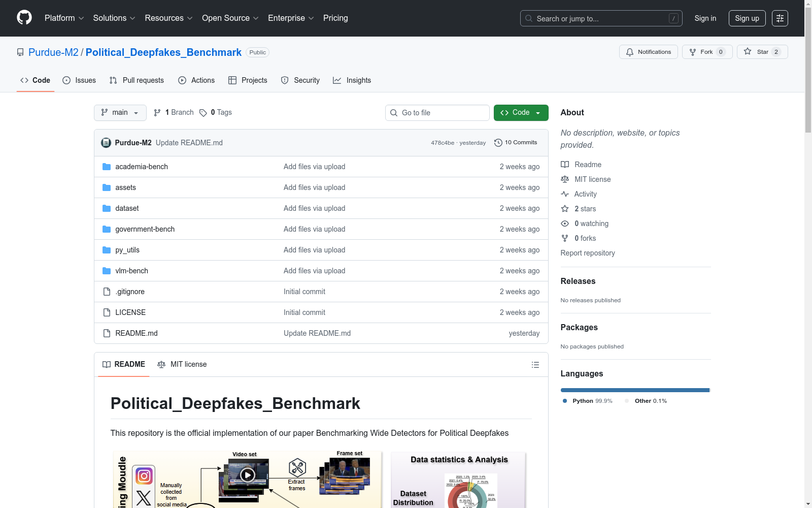The width and height of the screenshot is (812, 508).
Task: Click the Readme book icon in About
Action: pos(565,165)
